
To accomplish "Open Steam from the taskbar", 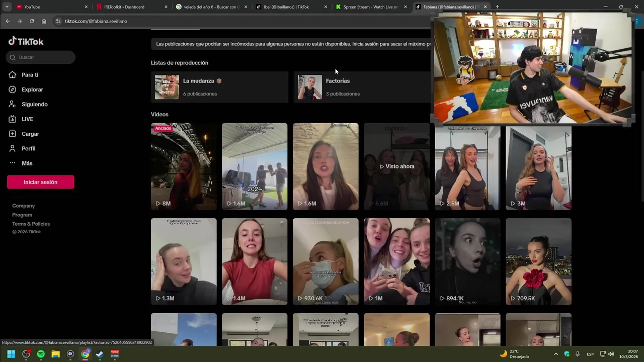I will pos(100,354).
